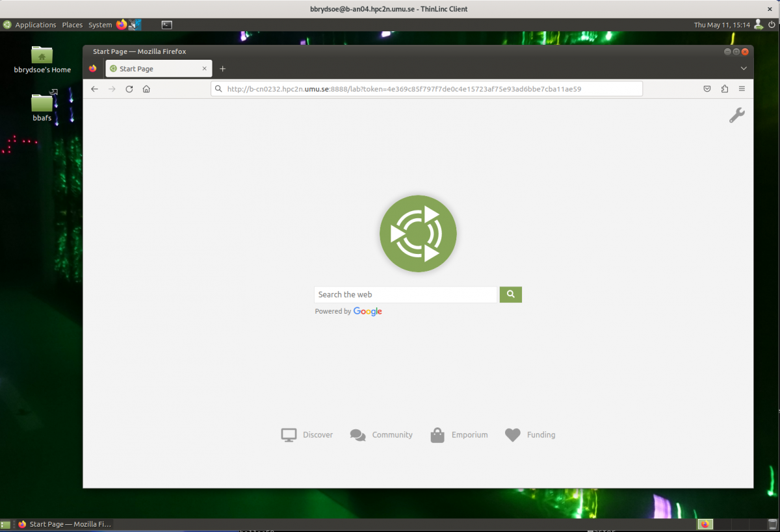
Task: Go to the Firefox home page
Action: click(147, 89)
